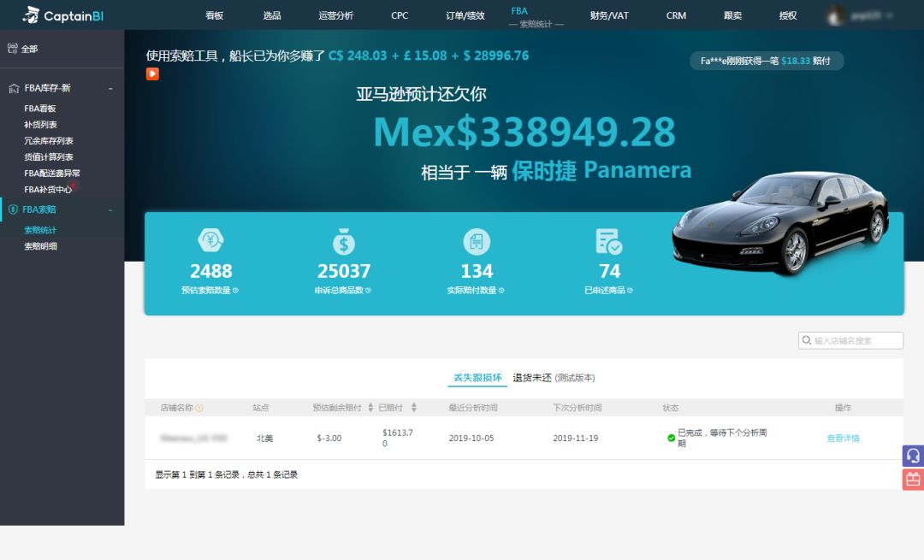The image size is (924, 560).
Task: Click the FBA索赔 shield icon
Action: [x=13, y=209]
